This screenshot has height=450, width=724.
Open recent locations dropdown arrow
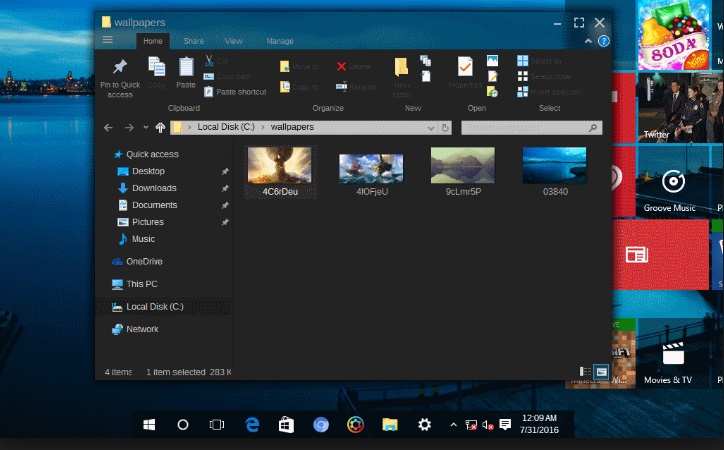[146, 128]
